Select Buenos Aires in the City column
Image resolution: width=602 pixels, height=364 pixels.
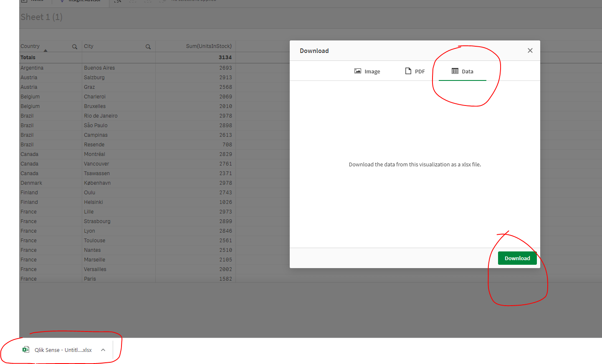pyautogui.click(x=99, y=68)
